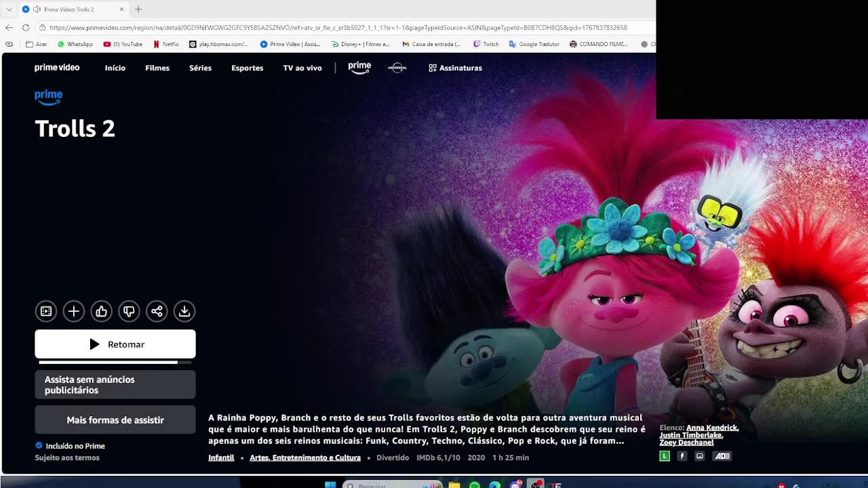Open the Disney+ bookmark
Image resolution: width=868 pixels, height=488 pixels.
(361, 44)
